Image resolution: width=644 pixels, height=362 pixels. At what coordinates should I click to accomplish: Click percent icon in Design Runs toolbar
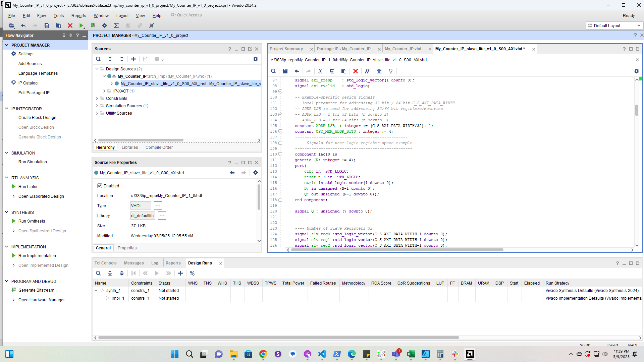point(192,273)
